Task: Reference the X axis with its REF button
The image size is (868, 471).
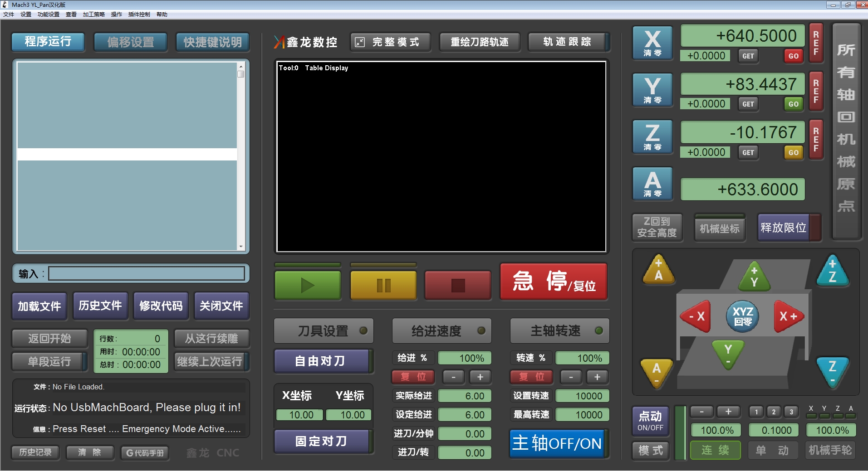Action: coord(816,43)
